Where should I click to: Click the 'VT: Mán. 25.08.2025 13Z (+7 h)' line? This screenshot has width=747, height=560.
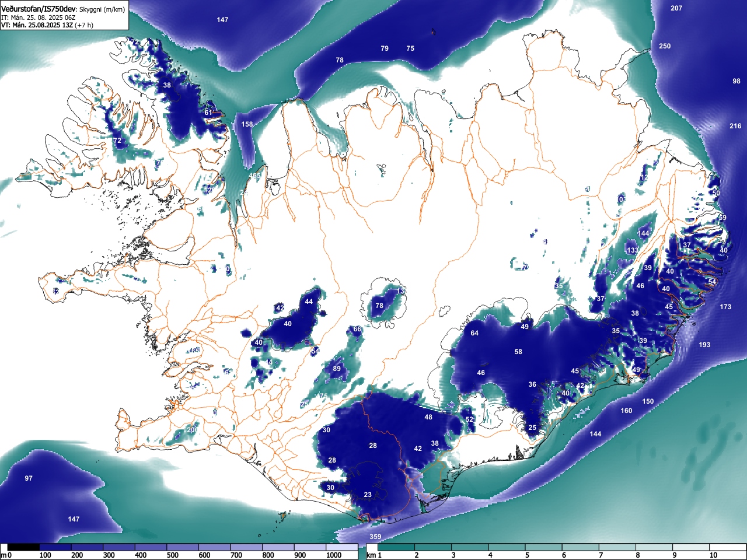tap(47, 25)
